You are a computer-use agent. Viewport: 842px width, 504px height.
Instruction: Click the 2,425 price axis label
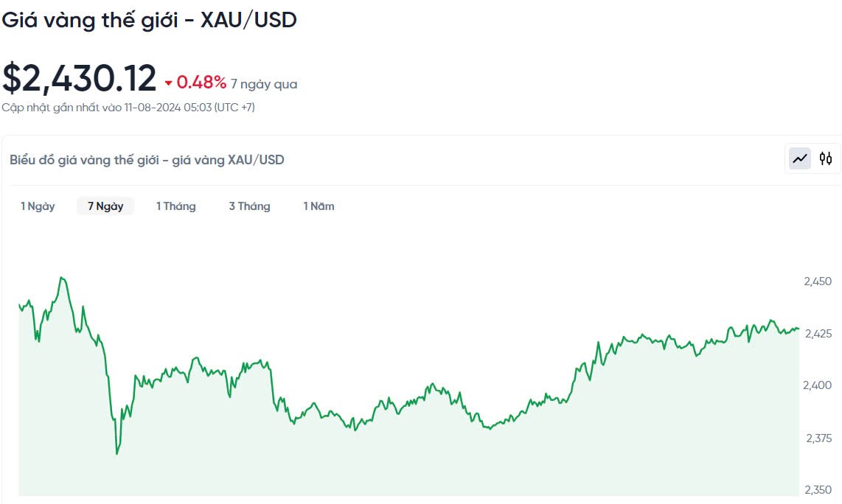click(x=817, y=334)
